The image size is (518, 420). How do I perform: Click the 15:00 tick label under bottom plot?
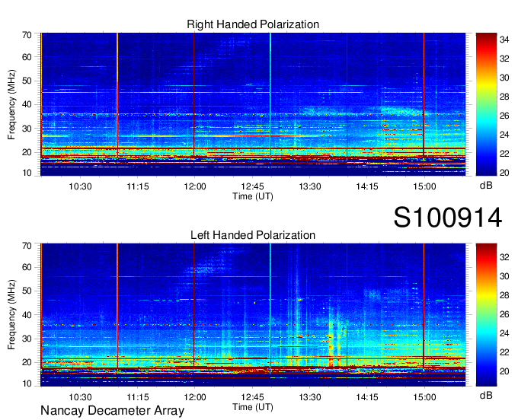pyautogui.click(x=424, y=397)
